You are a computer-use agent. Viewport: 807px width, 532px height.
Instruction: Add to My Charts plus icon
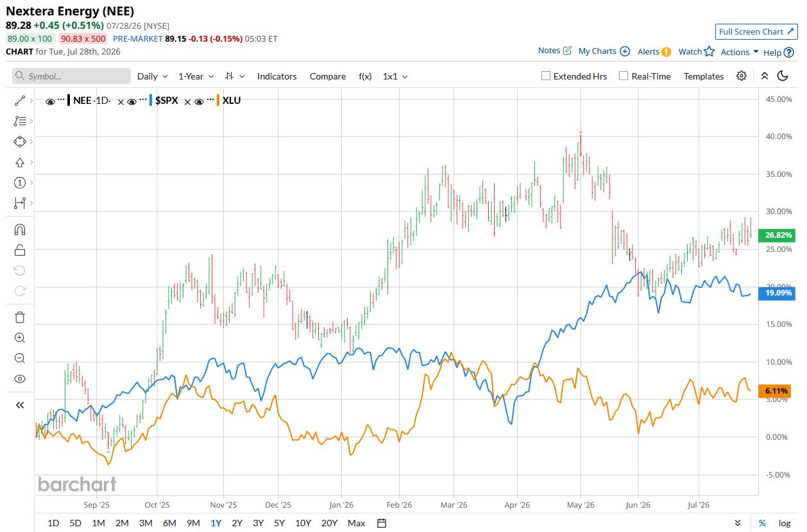(625, 51)
